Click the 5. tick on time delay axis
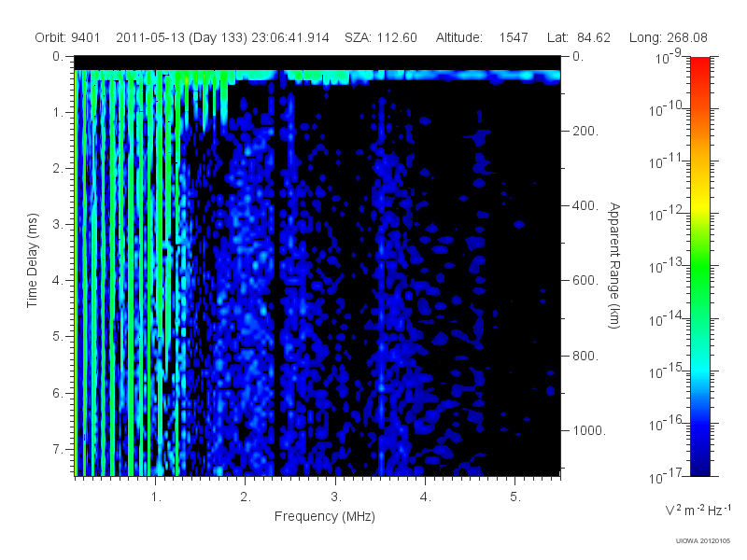747x560 pixels. (x=57, y=337)
